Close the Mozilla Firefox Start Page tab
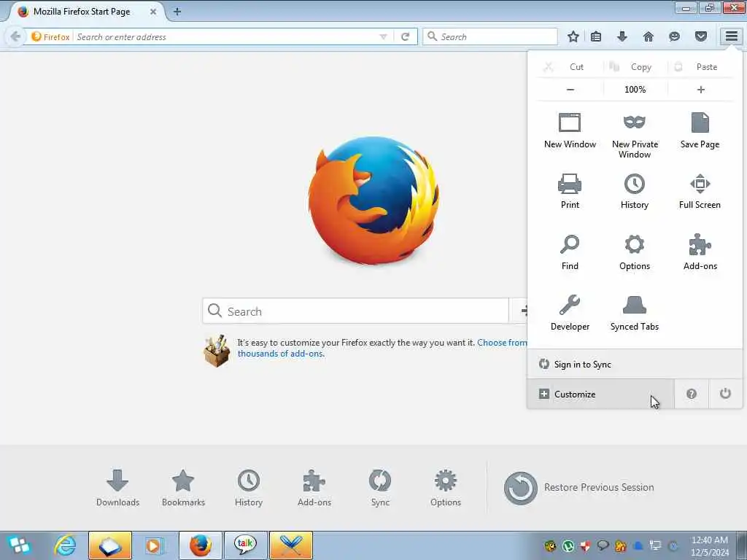The width and height of the screenshot is (747, 560). [x=153, y=12]
